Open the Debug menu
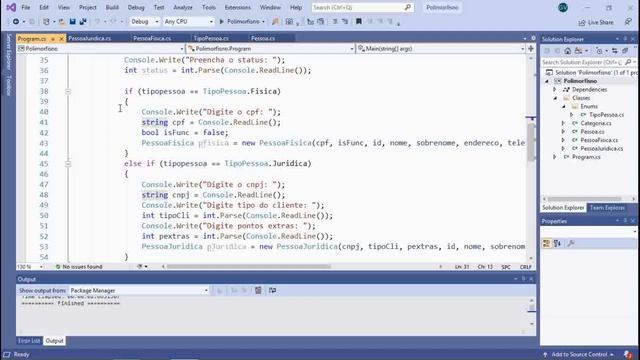 (136, 7)
